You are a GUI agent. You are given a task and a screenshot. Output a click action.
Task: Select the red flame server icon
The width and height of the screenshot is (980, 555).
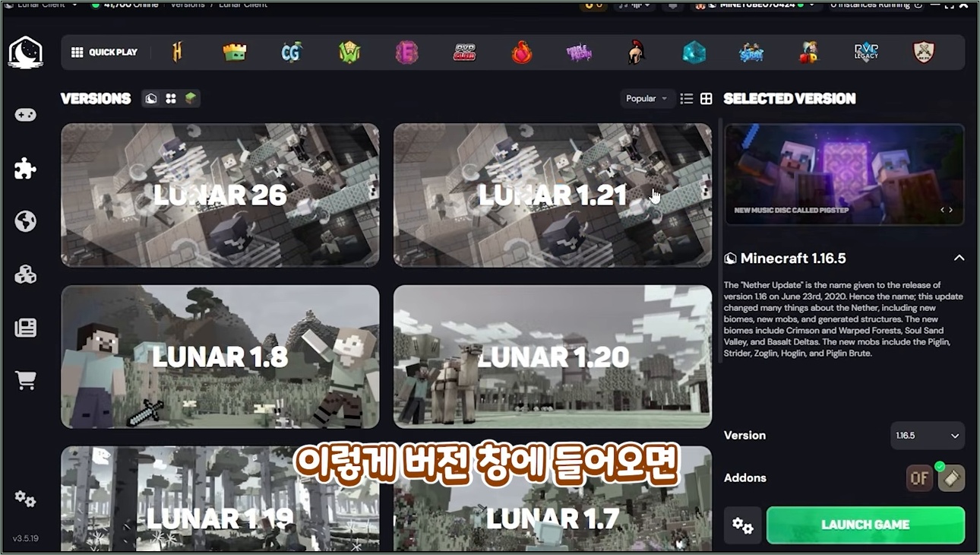522,52
